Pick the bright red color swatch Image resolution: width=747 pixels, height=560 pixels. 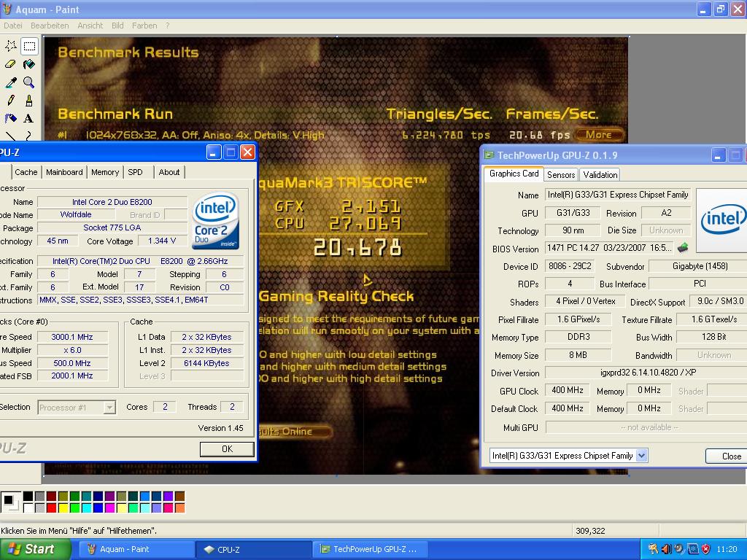[52, 508]
